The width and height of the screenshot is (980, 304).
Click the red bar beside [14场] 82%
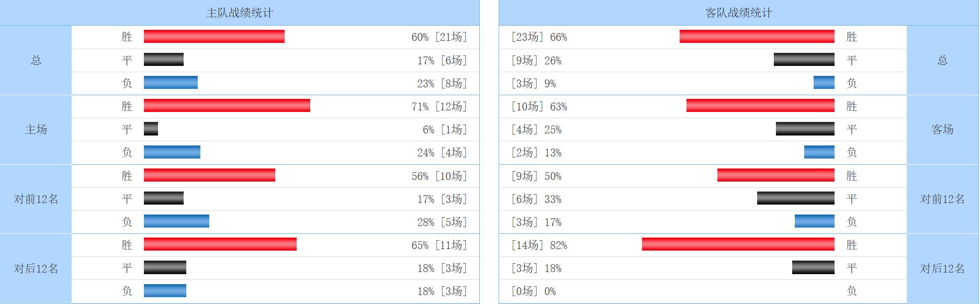click(x=738, y=245)
